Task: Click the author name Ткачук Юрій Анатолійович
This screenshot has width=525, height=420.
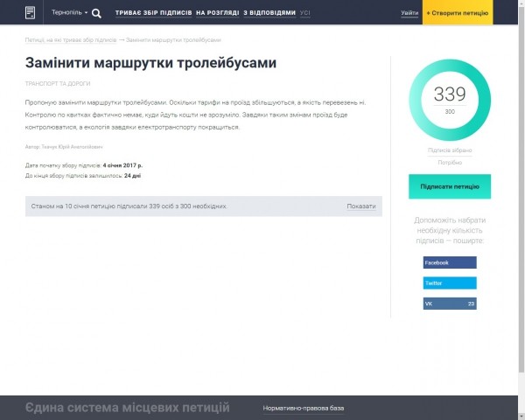Action: (x=72, y=147)
